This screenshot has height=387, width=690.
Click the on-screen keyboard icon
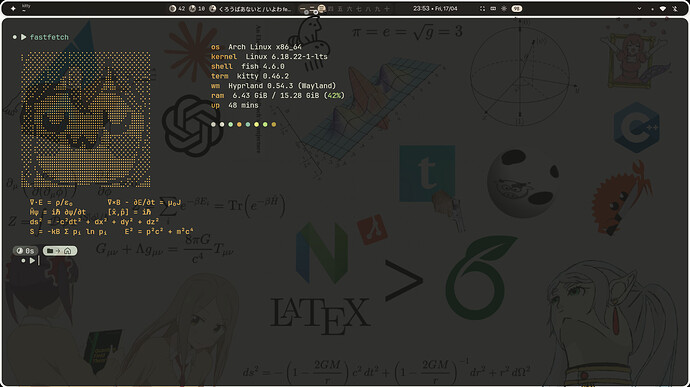point(493,8)
